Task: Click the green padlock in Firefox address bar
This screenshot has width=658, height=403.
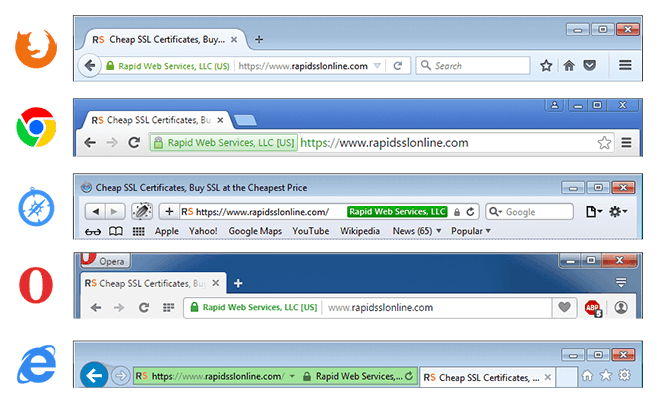Action: point(110,65)
